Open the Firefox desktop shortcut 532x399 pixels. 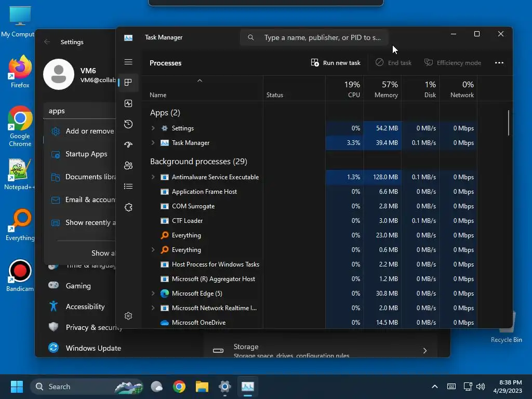pyautogui.click(x=20, y=72)
